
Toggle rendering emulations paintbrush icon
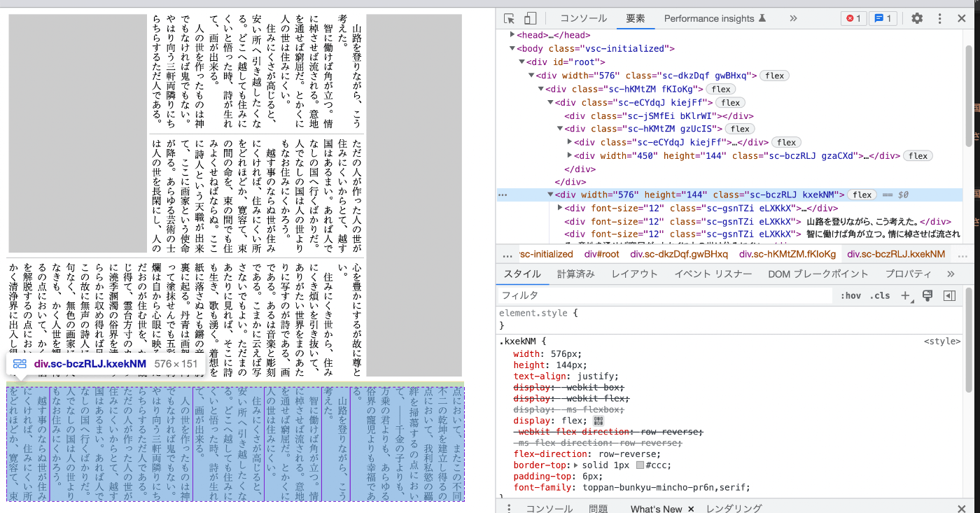pos(927,295)
